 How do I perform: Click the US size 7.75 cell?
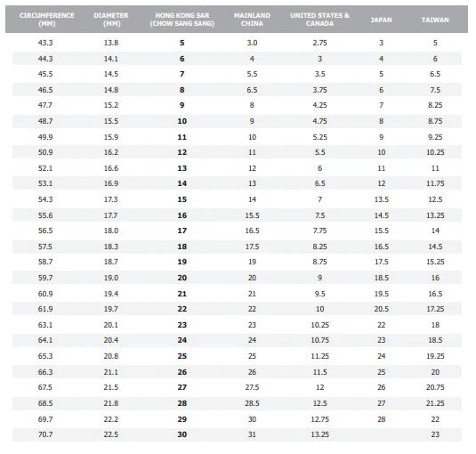point(319,231)
